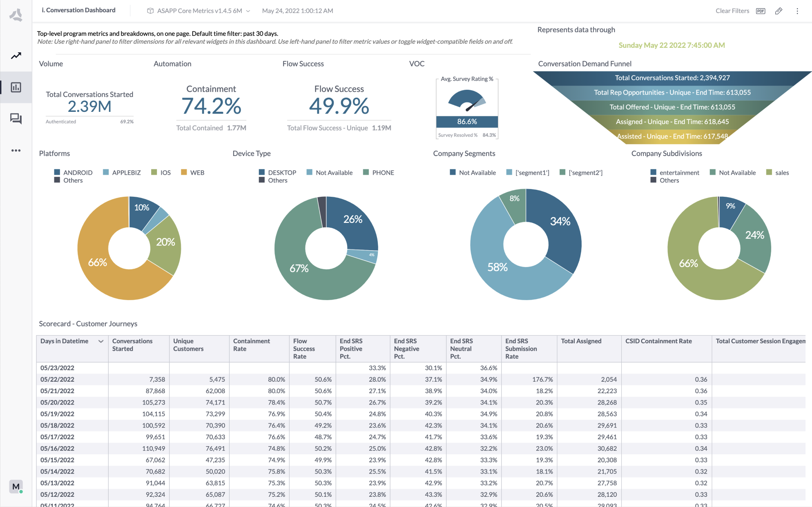Export dashboard with the PDF icon
The image size is (812, 507).
(x=761, y=11)
